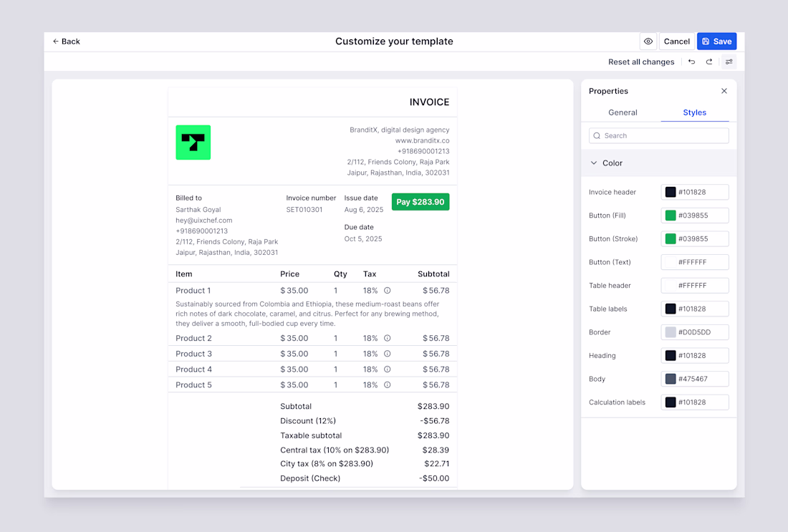This screenshot has width=788, height=532.
Task: Click Deposit (Check) label
Action: tap(310, 478)
